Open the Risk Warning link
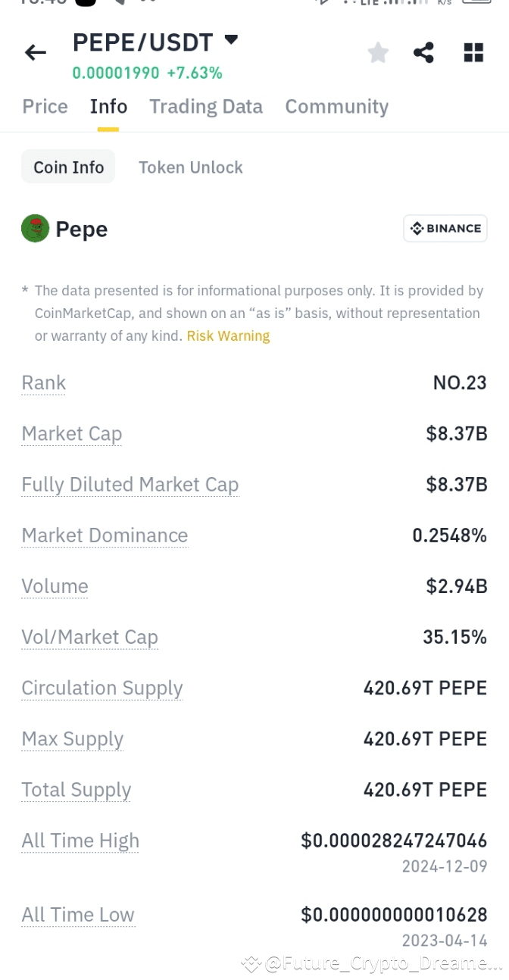Image resolution: width=509 pixels, height=980 pixels. click(228, 336)
